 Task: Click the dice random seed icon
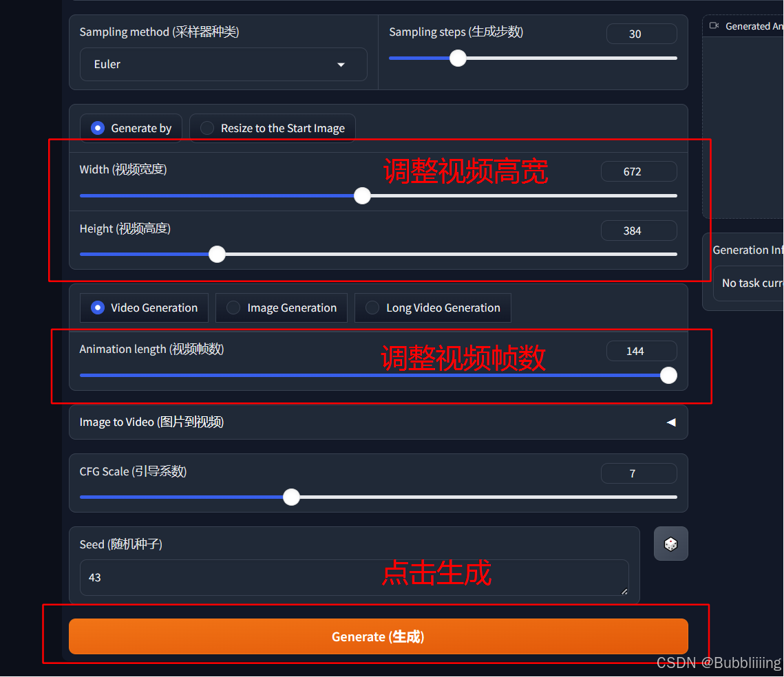670,544
